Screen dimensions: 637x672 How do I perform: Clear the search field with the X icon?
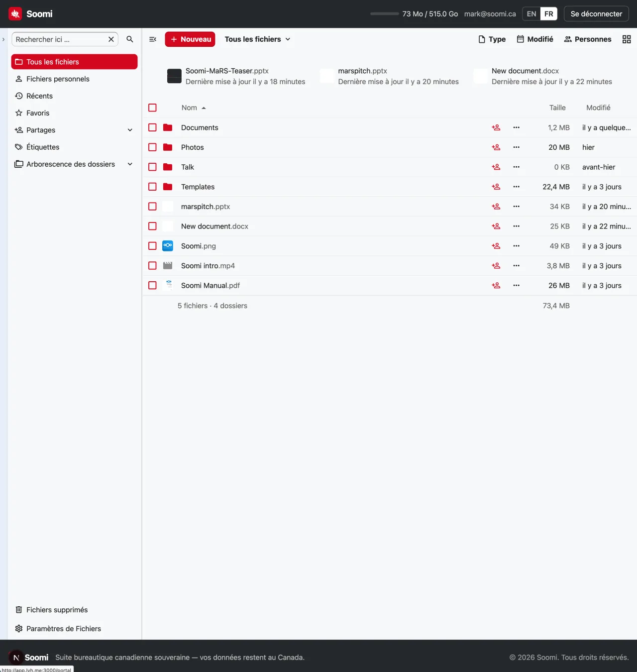111,39
